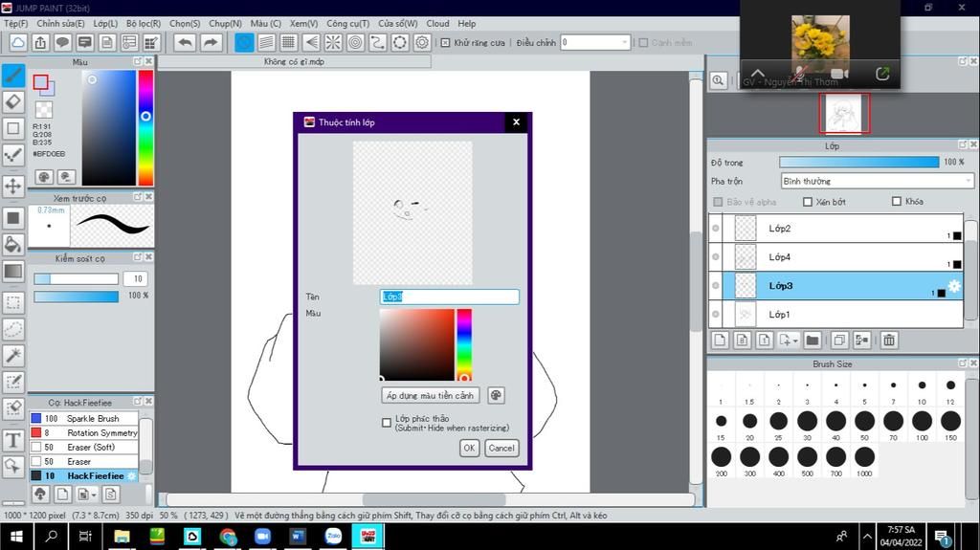Select the Eraser tool in left toolbar
980x550 pixels.
tap(13, 101)
